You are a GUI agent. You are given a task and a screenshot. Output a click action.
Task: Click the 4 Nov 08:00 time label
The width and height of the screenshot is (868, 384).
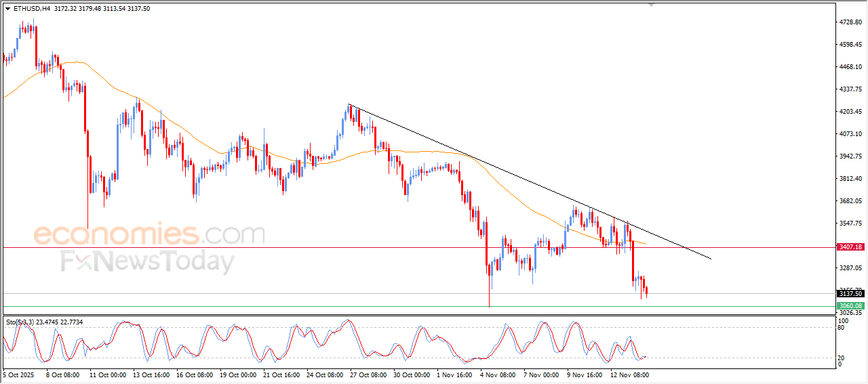[498, 375]
